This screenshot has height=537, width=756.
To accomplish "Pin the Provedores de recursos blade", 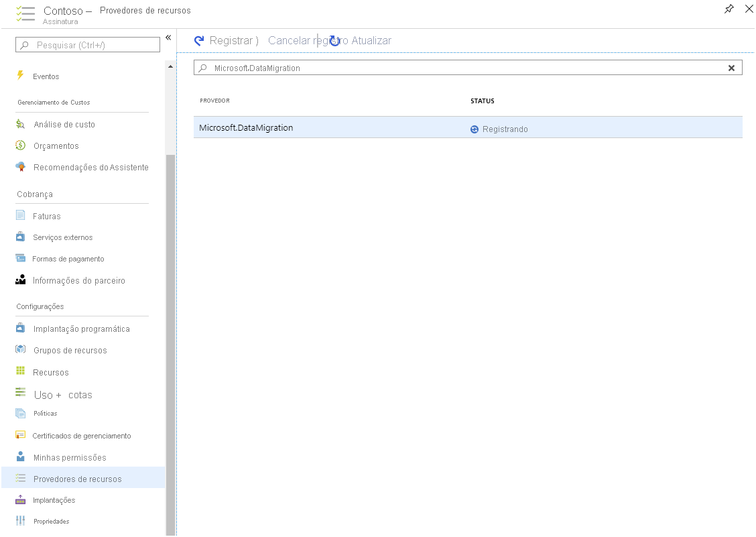I will tap(729, 9).
